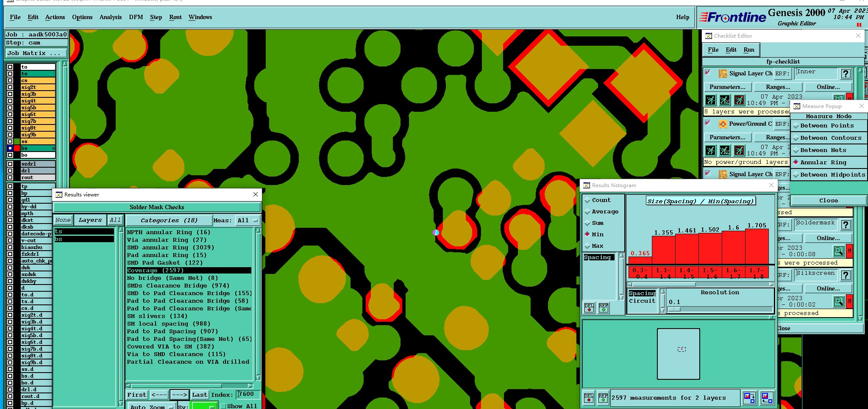Viewport: 868px width, 409px height.
Task: Go to next result with ---> button
Action: pos(179,395)
